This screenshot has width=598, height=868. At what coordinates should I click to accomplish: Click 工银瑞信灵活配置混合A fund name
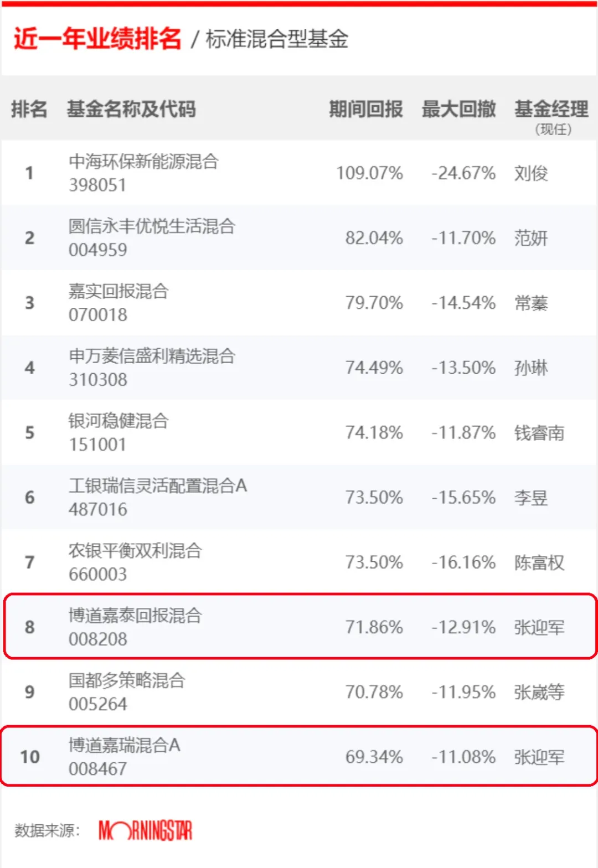[158, 485]
